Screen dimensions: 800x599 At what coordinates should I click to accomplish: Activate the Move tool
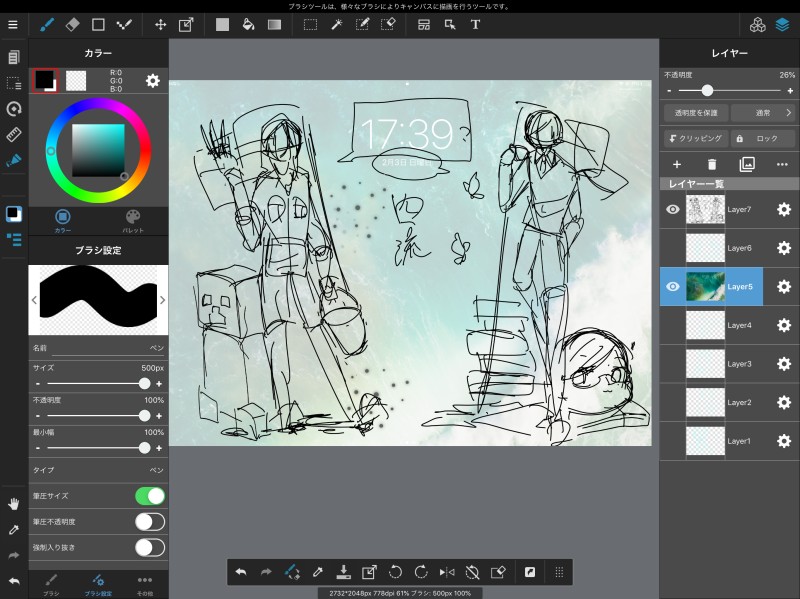pyautogui.click(x=160, y=24)
